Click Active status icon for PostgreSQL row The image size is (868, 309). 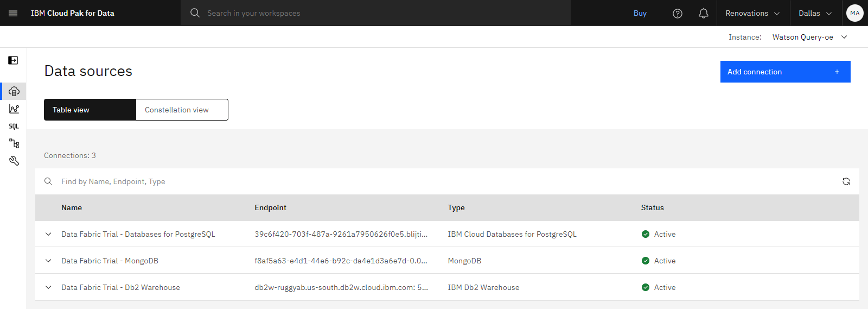click(x=646, y=234)
